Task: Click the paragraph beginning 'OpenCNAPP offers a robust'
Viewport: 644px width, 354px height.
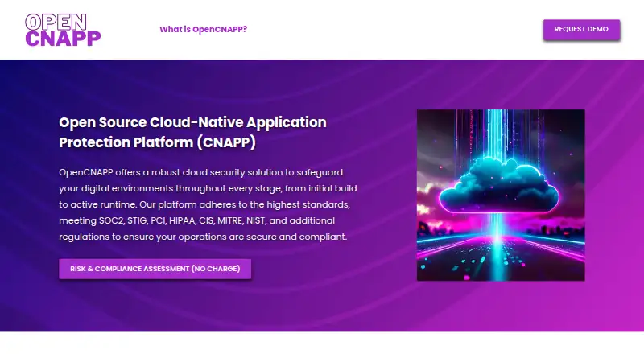Action: 208,204
